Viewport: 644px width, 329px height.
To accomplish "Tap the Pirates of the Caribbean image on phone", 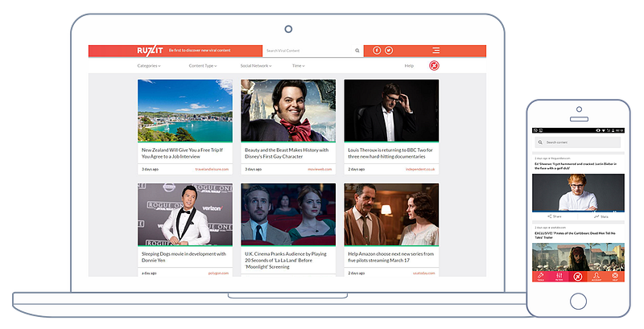I will [x=578, y=257].
